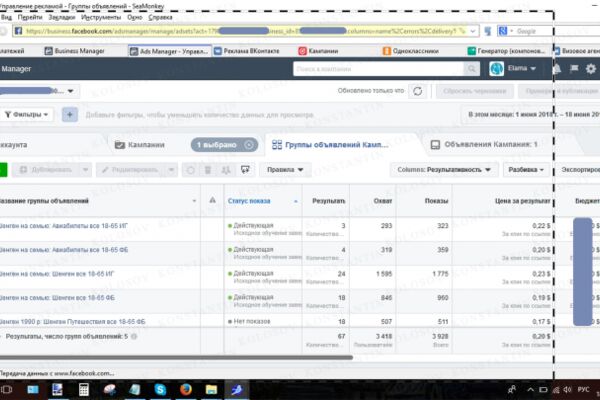Screen dimensions: 600x400
Task: Open ad set Авиабилеты все 18-65 ИГ
Action: (64, 226)
